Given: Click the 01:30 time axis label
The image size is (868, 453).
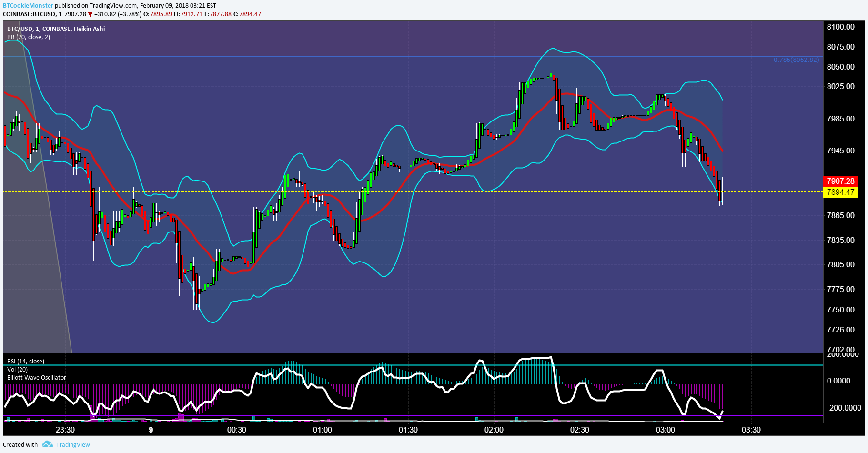Looking at the screenshot, I should [408, 430].
